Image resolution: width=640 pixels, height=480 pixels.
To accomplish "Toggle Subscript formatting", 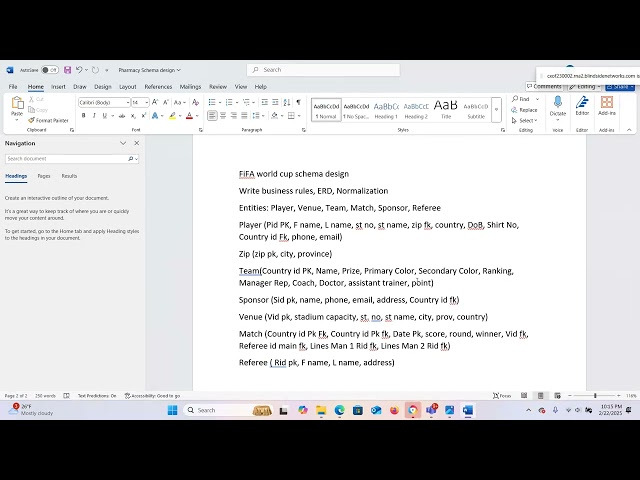I will [x=133, y=116].
